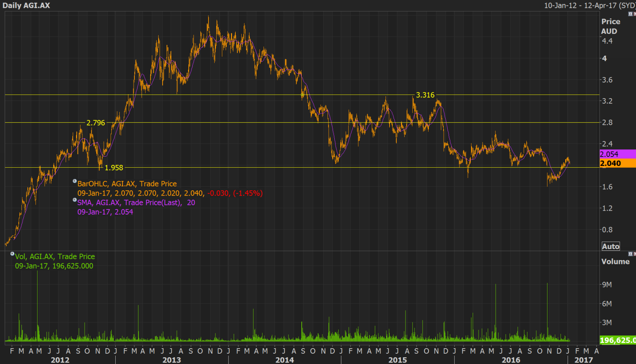Select the 1.958 horizontal line label

[114, 168]
